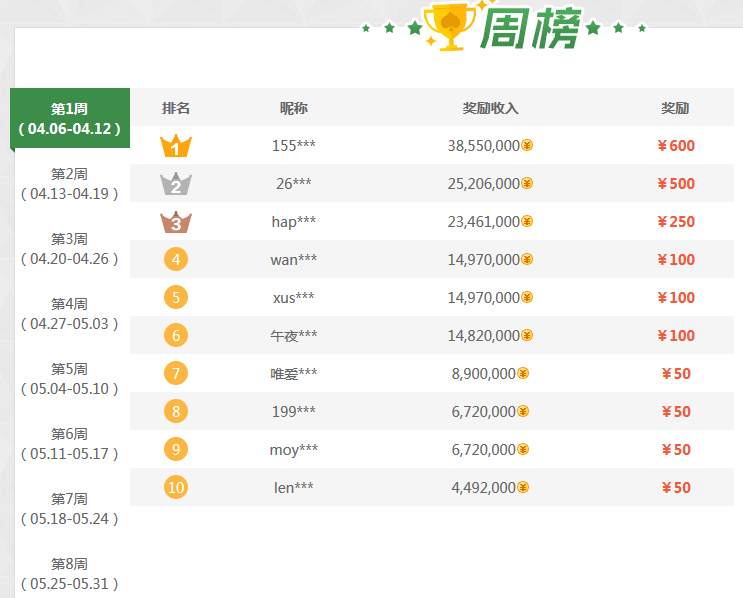Image resolution: width=743 pixels, height=598 pixels.
Task: Click the rank 8 circle badge
Action: click(x=176, y=411)
